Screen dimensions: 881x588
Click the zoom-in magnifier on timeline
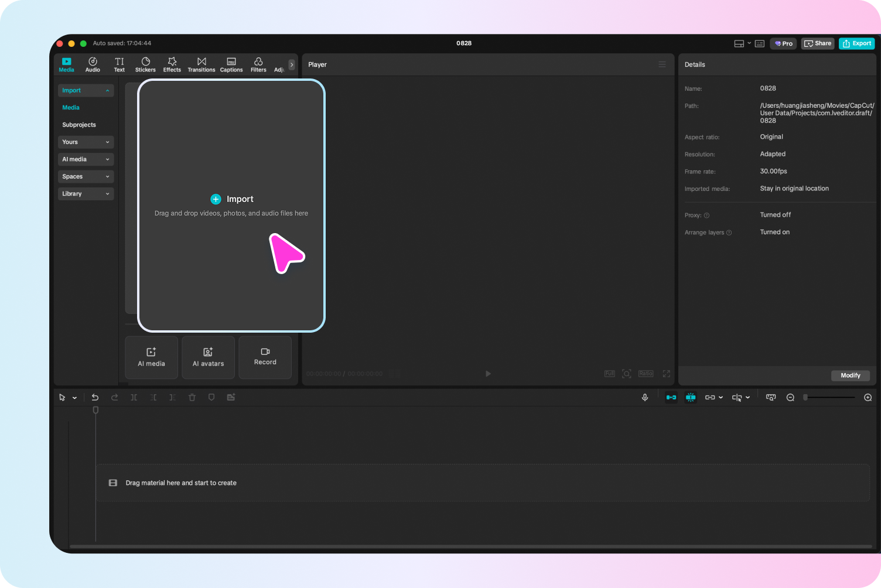pos(868,398)
